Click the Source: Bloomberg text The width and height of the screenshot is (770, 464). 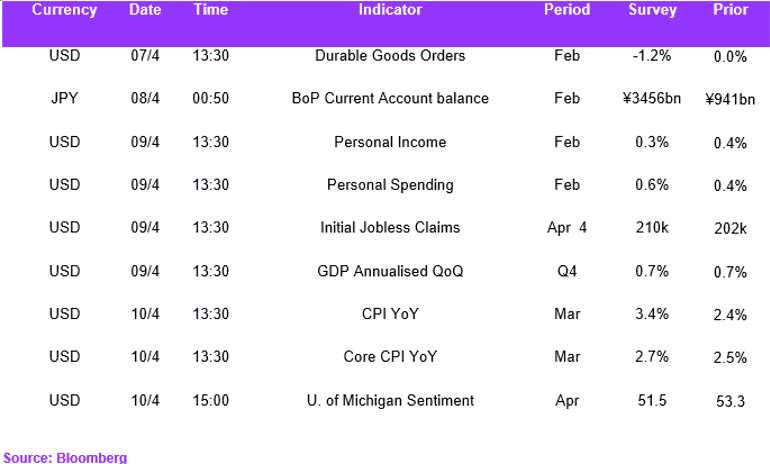65,458
